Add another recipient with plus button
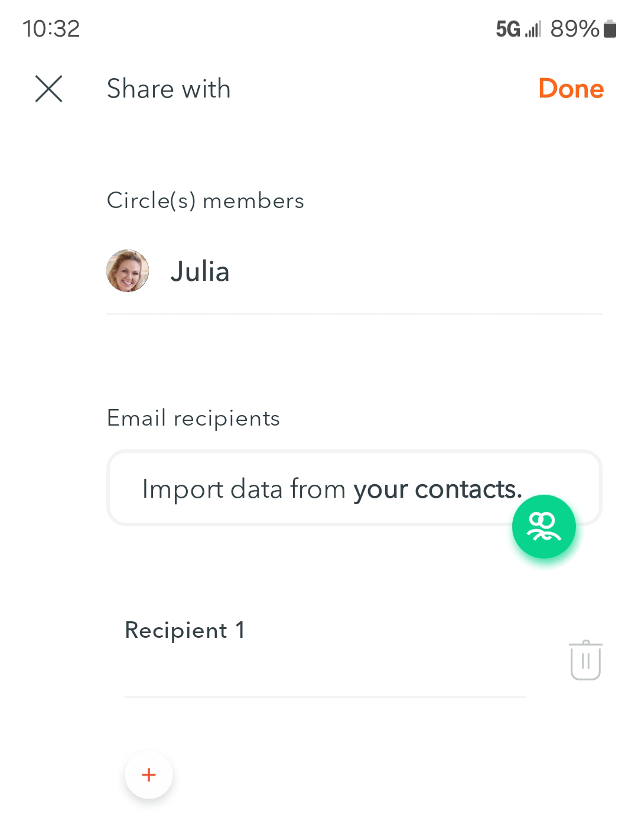The image size is (638, 840). point(149,774)
